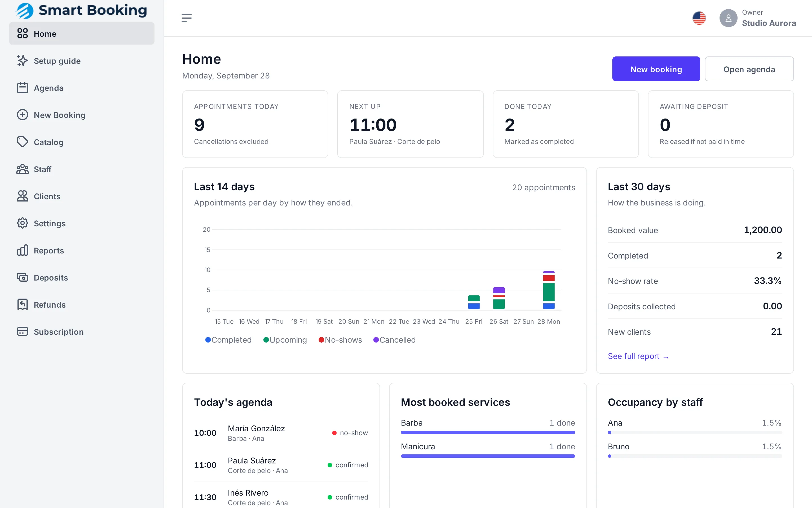Open the Studio Aurora owner account menu

(x=758, y=18)
